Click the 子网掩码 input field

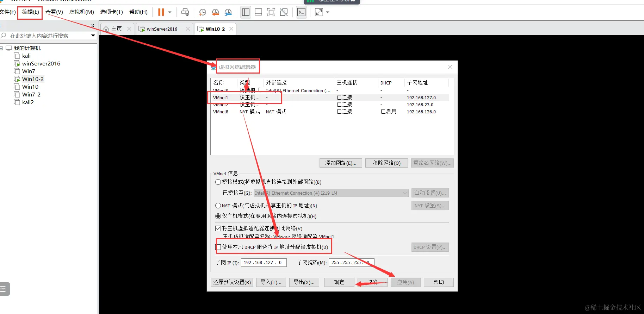click(351, 263)
